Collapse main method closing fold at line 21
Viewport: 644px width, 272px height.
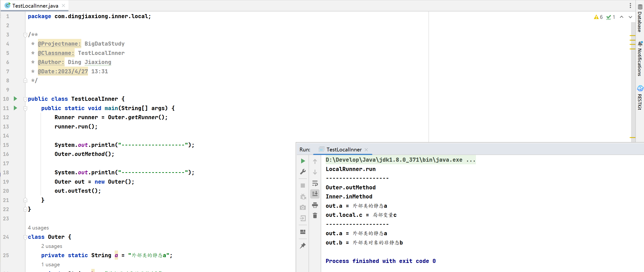[25, 200]
